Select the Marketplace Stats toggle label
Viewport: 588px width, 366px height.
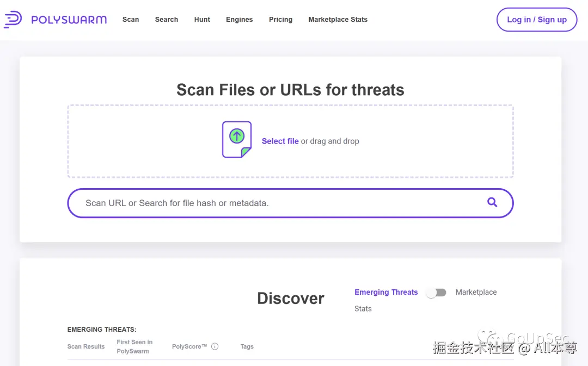coord(426,300)
